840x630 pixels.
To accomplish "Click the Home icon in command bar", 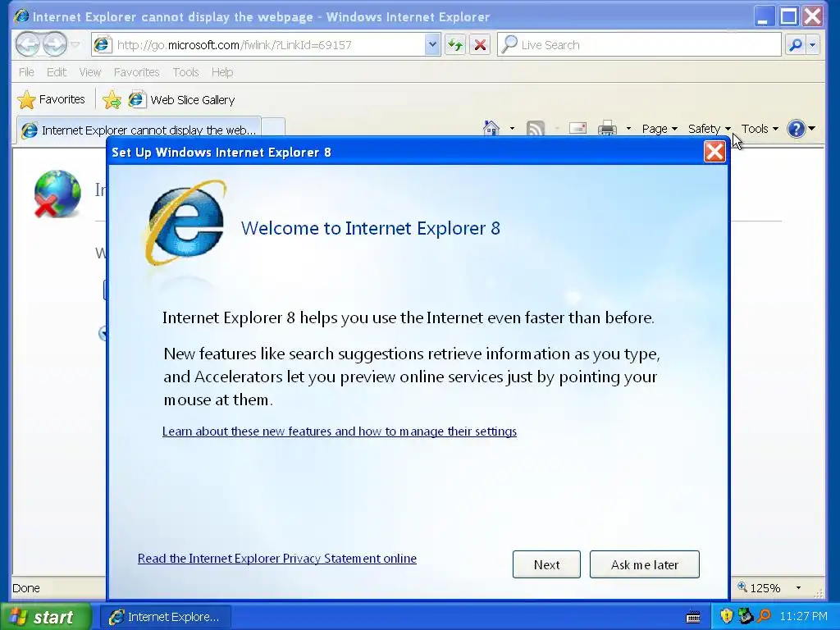I will (x=491, y=129).
